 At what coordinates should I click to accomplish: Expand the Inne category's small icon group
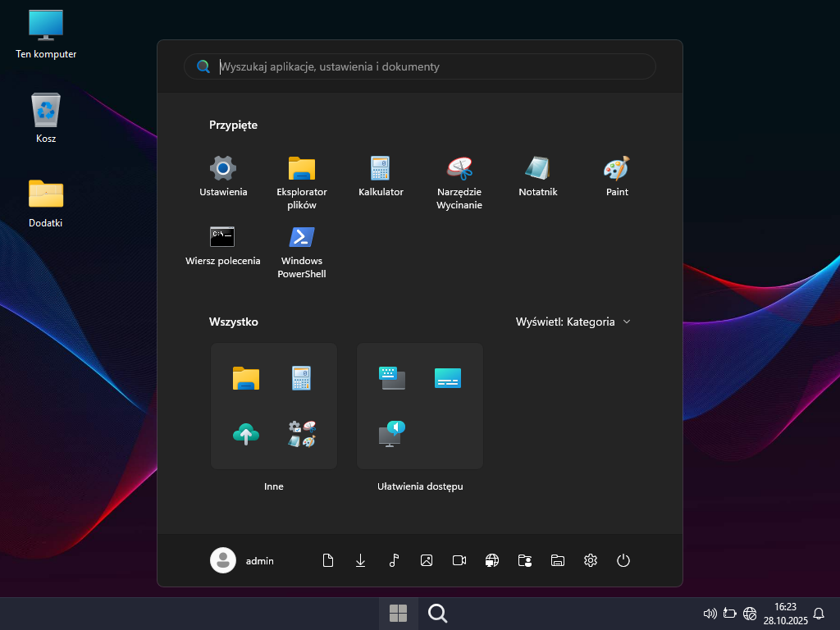(x=302, y=433)
